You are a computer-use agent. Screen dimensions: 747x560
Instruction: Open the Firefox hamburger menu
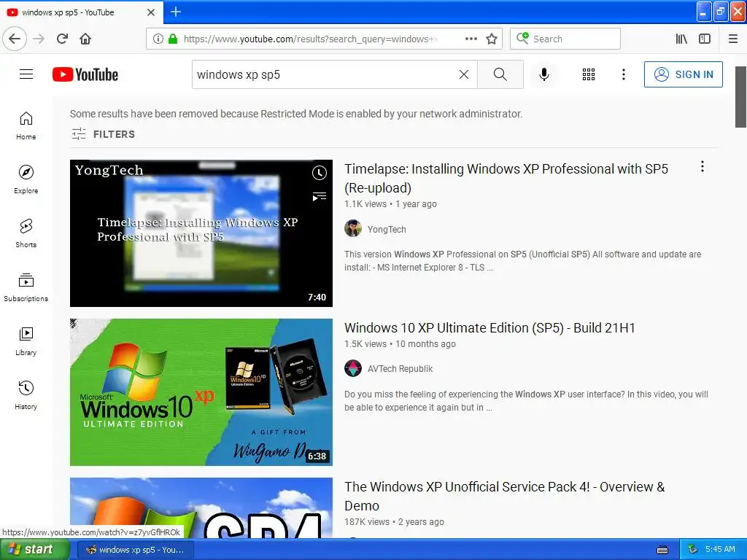pyautogui.click(x=732, y=39)
